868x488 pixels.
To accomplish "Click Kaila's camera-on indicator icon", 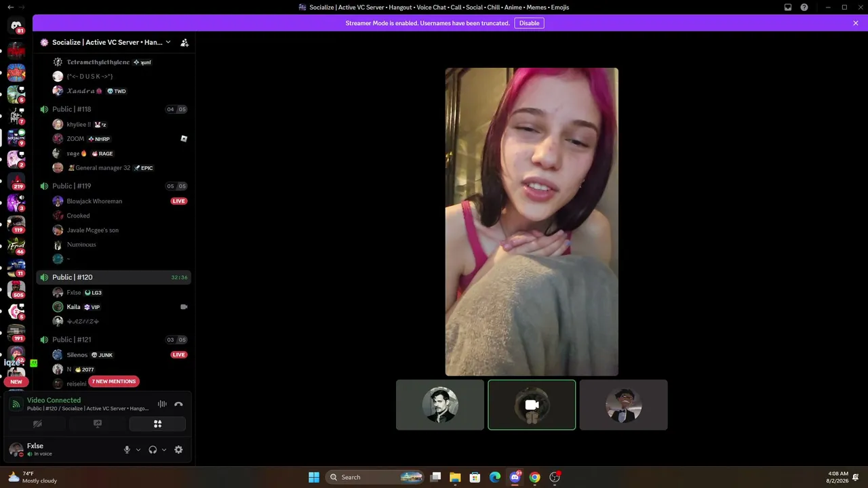I will [x=184, y=307].
